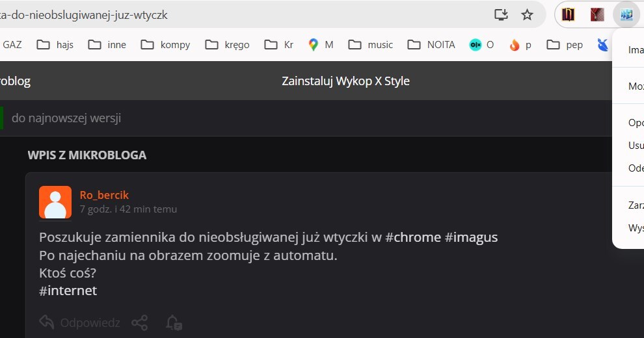
Task: Click the red extension icon in toolbar
Action: pos(597,14)
